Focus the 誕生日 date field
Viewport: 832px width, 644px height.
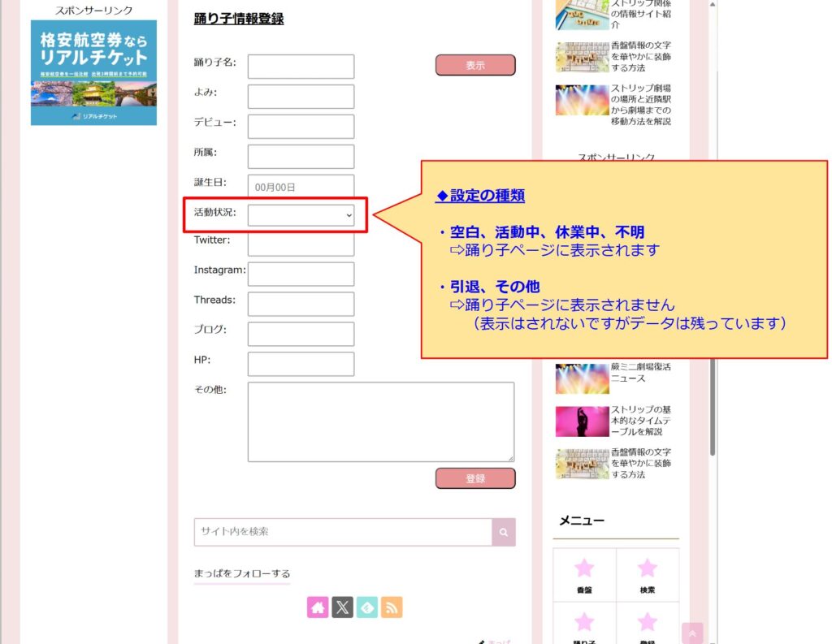coord(301,186)
